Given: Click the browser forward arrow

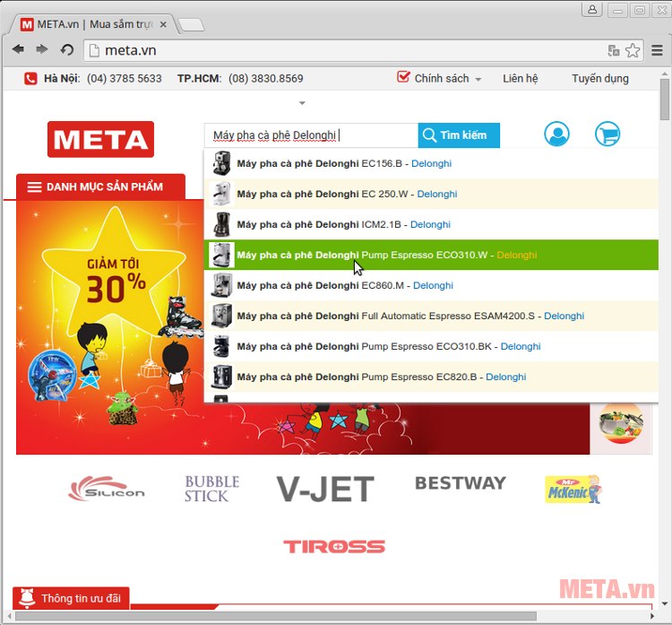Looking at the screenshot, I should click(42, 49).
